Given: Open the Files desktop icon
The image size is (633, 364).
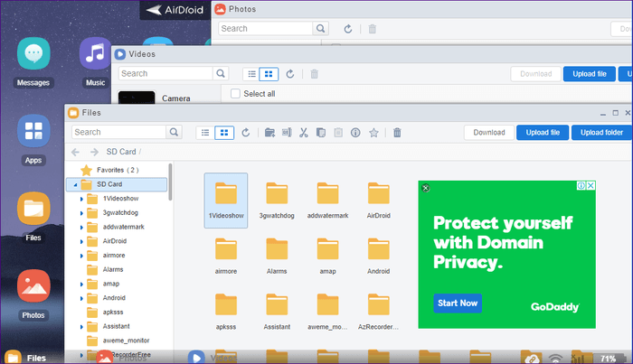Looking at the screenshot, I should coord(33,209).
